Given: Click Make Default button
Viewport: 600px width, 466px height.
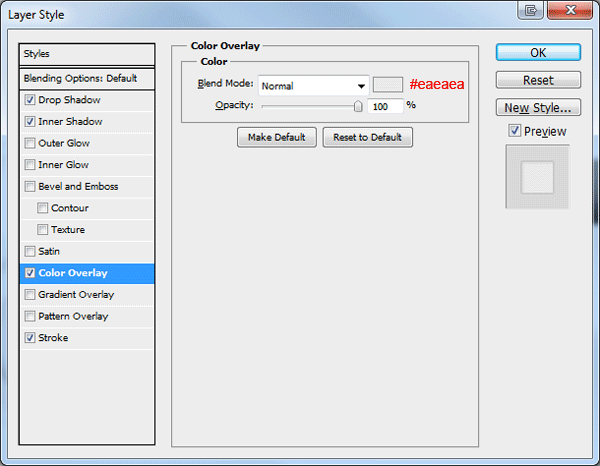Looking at the screenshot, I should pyautogui.click(x=277, y=137).
